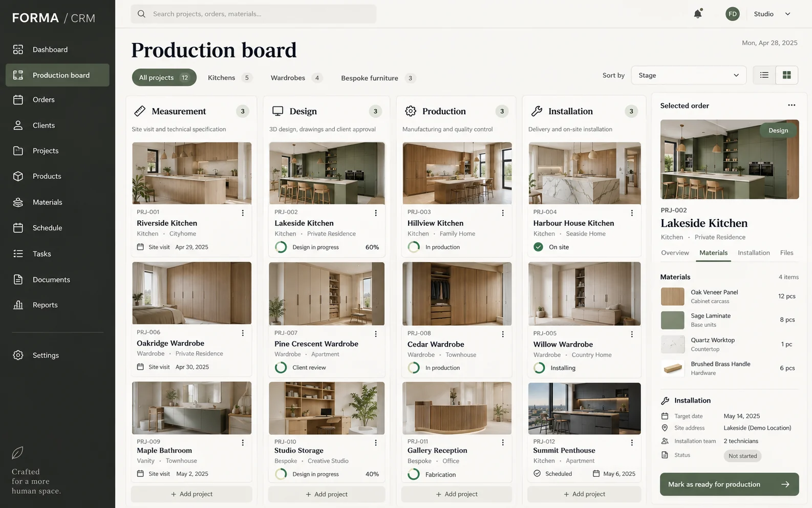This screenshot has width=812, height=508.
Task: Click the search projects input field
Action: point(253,14)
